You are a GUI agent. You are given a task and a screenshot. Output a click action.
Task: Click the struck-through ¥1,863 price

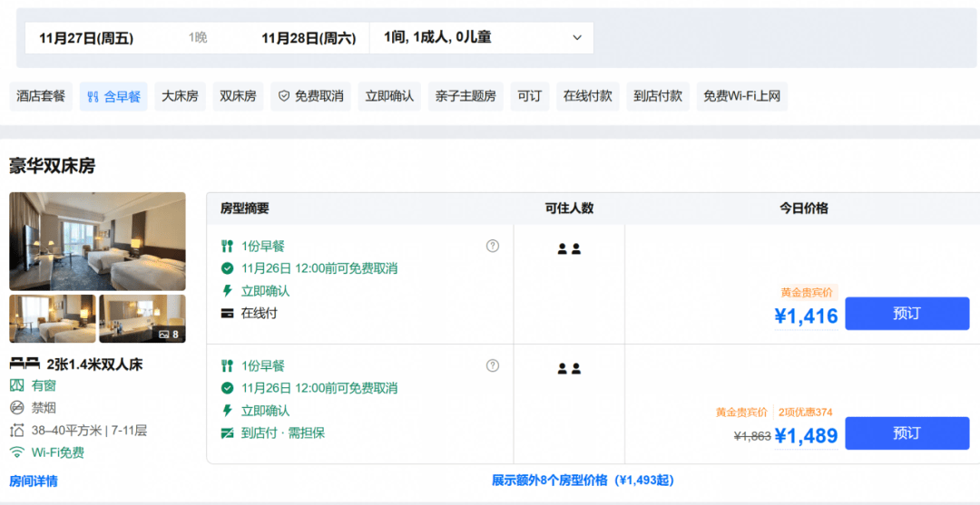coord(752,437)
